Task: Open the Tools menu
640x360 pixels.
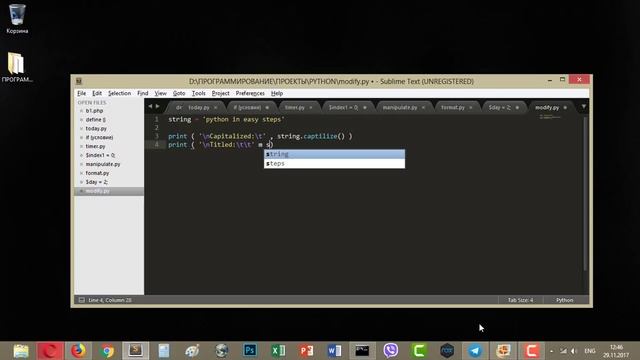Action: (198, 93)
